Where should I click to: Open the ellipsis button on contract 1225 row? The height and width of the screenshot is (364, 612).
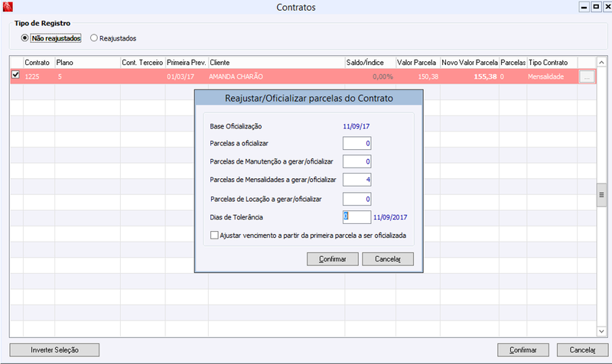tap(587, 77)
